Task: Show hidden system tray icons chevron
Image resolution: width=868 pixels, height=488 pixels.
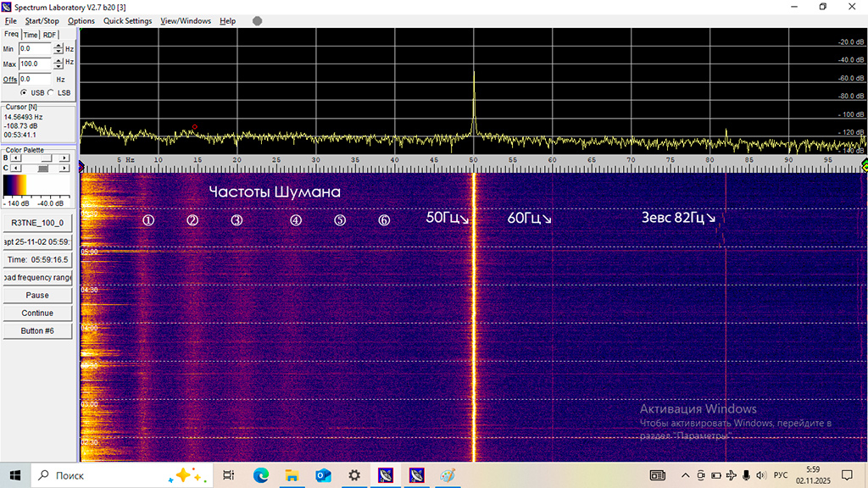Action: click(x=686, y=475)
